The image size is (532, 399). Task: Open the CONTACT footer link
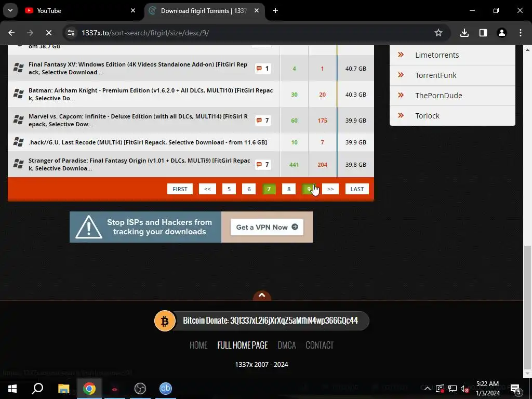pyautogui.click(x=320, y=345)
